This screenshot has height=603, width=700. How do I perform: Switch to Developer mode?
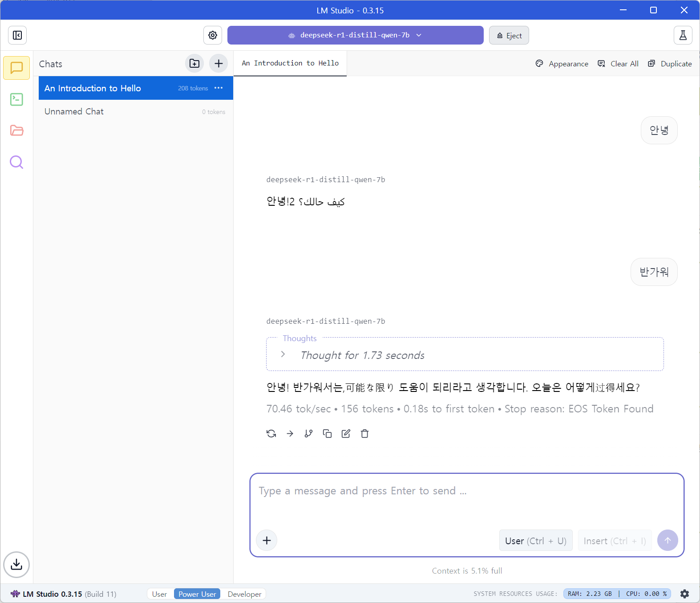click(244, 594)
